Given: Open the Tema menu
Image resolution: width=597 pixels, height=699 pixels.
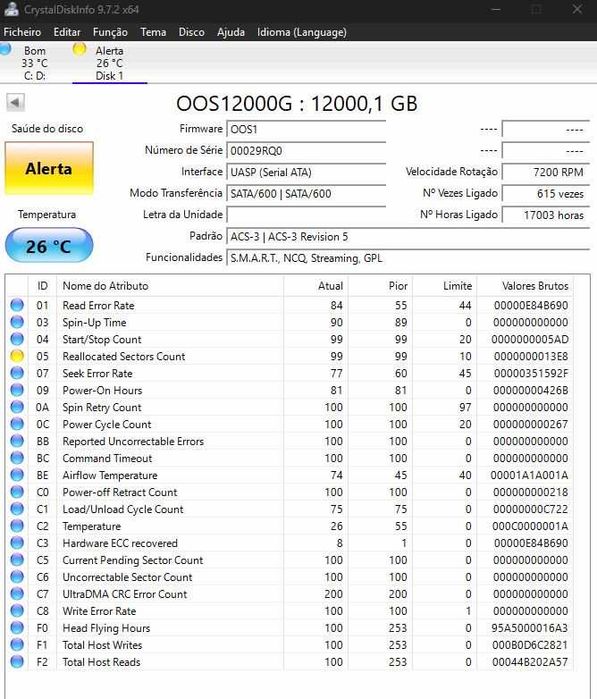Looking at the screenshot, I should click(x=153, y=32).
